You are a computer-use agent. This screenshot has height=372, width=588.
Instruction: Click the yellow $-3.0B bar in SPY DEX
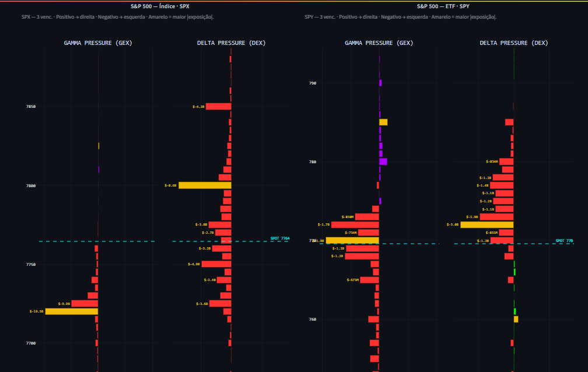tap(487, 224)
